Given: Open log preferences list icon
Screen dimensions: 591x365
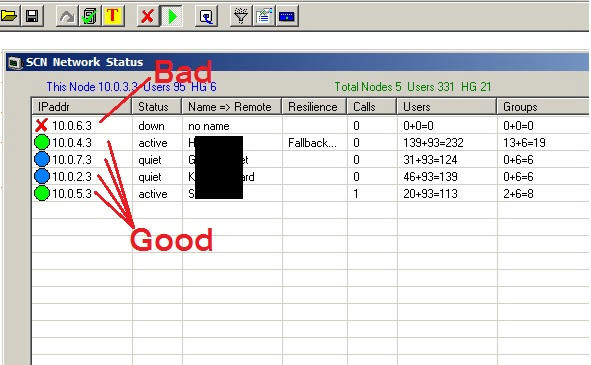Looking at the screenshot, I should (264, 16).
